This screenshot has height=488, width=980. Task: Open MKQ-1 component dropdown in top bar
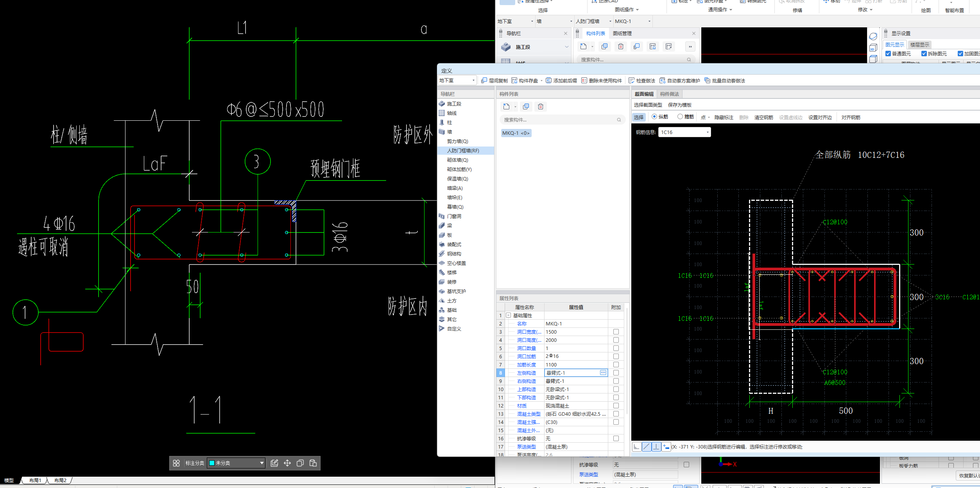[x=633, y=21]
